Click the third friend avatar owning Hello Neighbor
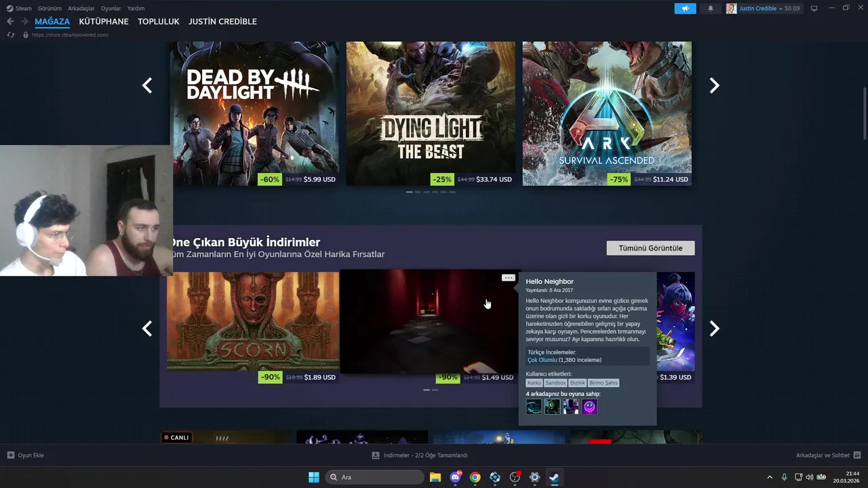This screenshot has width=868, height=488. click(x=571, y=407)
